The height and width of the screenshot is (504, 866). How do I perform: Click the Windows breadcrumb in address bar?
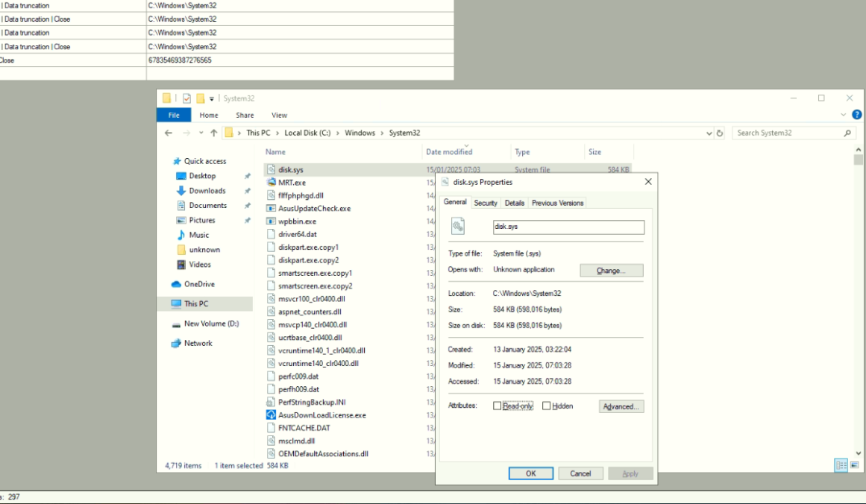360,133
